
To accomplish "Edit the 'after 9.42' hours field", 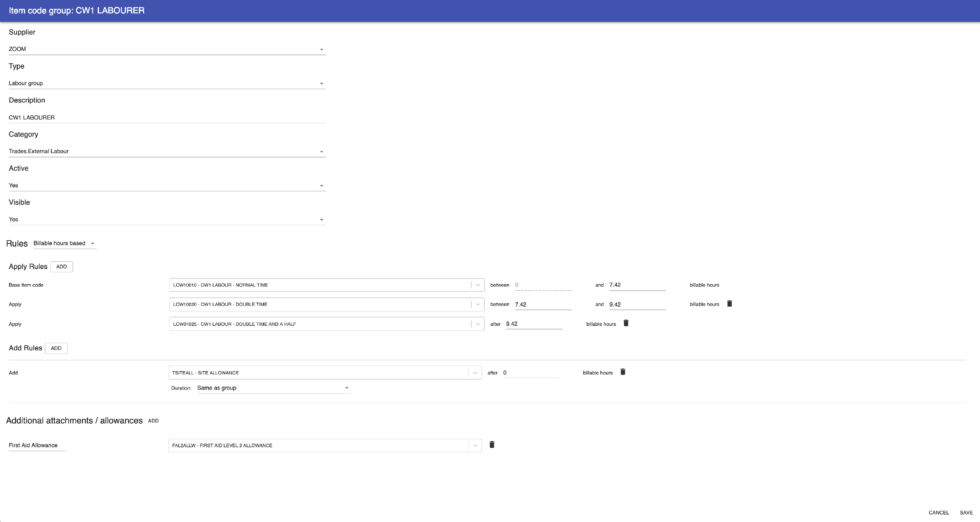I will click(534, 324).
